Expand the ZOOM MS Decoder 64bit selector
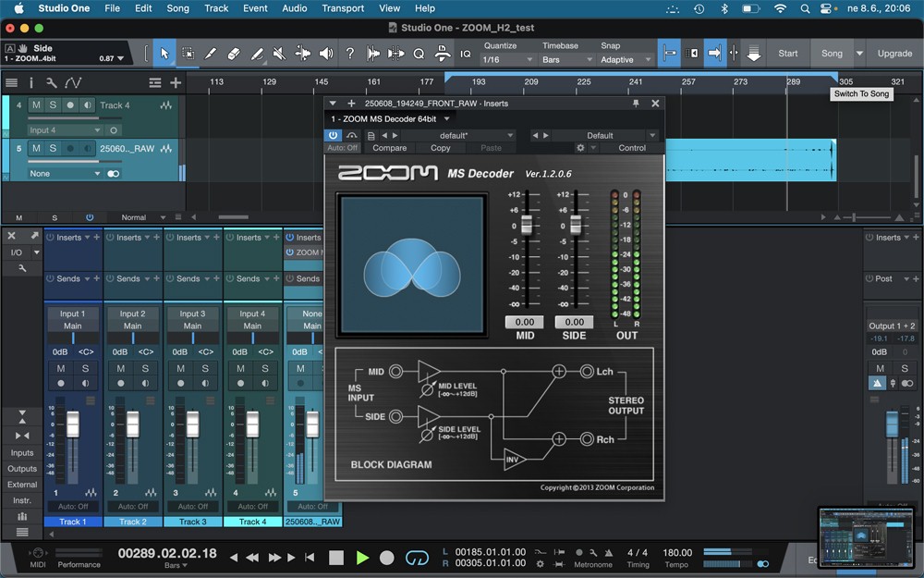 [x=390, y=119]
